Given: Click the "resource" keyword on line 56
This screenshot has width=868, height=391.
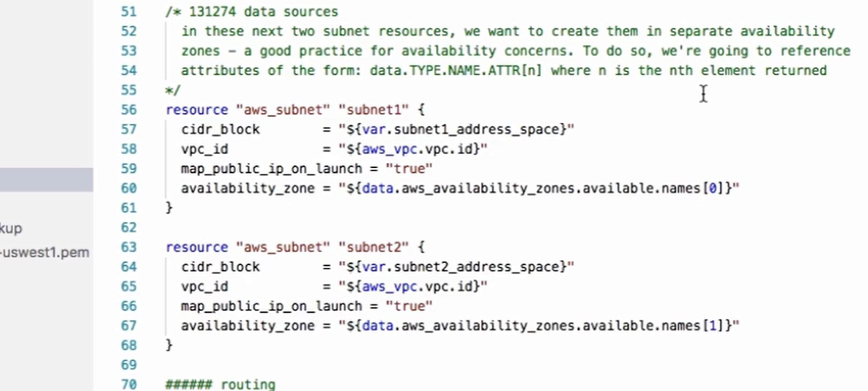Looking at the screenshot, I should click(x=197, y=110).
